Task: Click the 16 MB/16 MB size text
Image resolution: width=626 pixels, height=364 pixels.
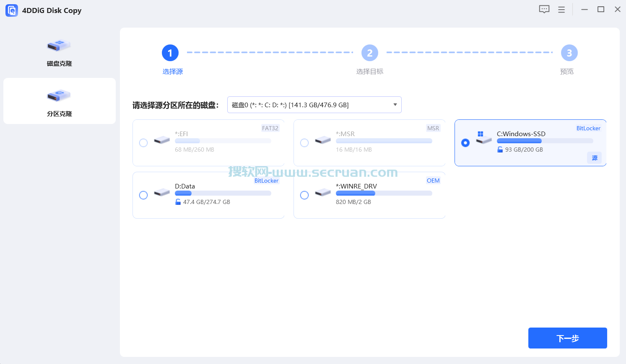Action: click(x=354, y=150)
